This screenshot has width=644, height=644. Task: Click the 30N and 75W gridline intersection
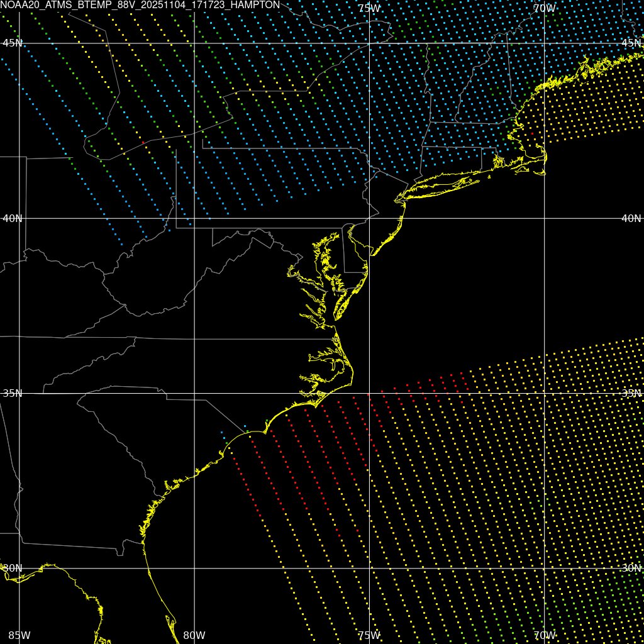[x=369, y=568]
